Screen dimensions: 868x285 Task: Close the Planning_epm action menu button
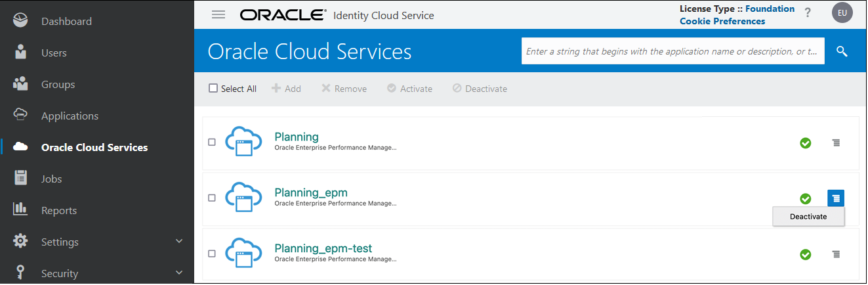[x=835, y=198]
